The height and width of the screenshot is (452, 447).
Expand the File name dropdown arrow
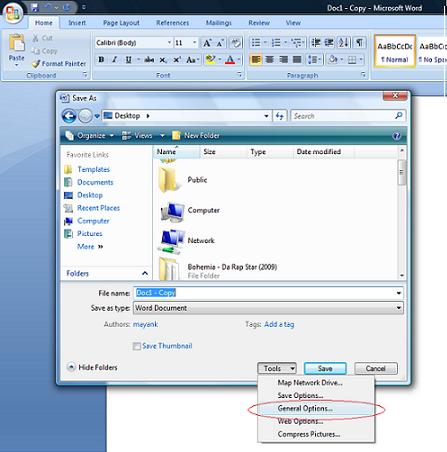click(x=399, y=293)
